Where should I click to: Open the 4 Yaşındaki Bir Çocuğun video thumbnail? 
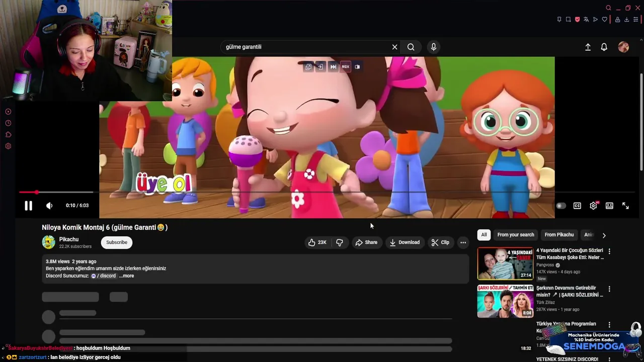click(505, 263)
